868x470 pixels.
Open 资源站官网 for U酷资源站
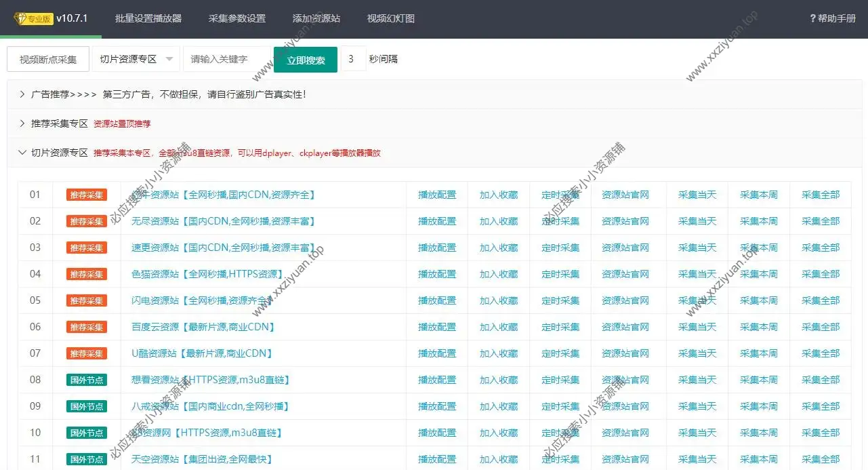pos(625,353)
